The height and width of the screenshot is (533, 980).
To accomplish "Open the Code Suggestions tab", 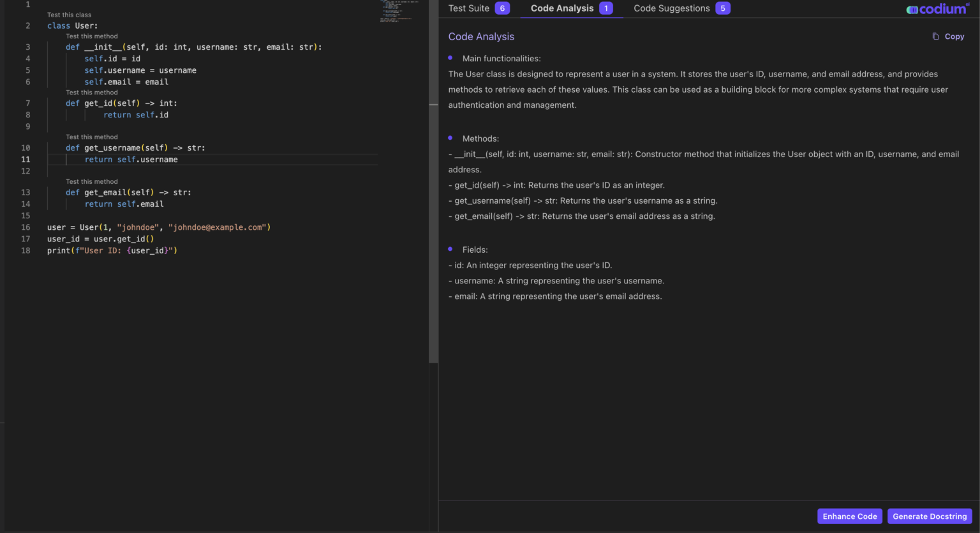I will pyautogui.click(x=671, y=8).
